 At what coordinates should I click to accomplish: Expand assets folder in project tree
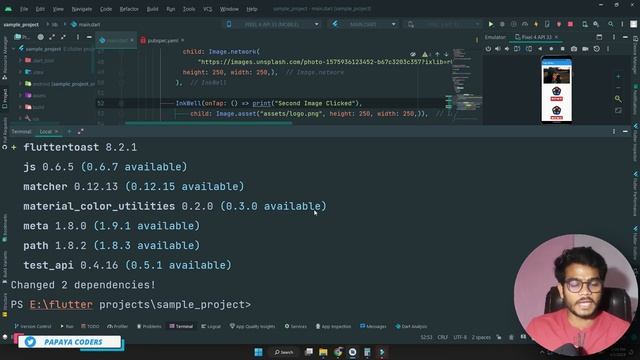(x=20, y=95)
